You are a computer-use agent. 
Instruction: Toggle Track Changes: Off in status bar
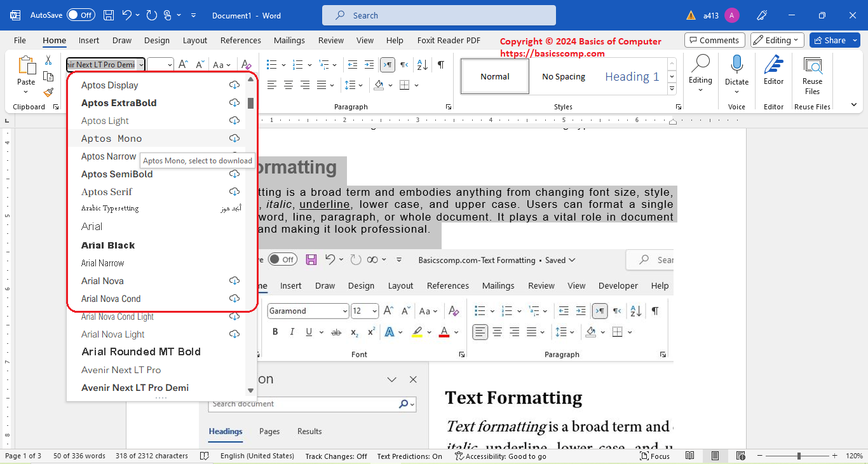click(x=336, y=456)
